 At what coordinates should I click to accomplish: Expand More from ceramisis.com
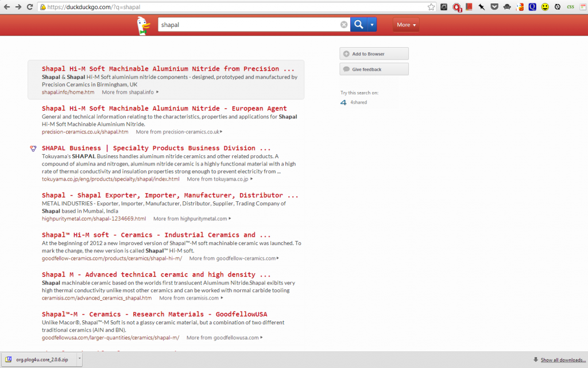pos(191,298)
